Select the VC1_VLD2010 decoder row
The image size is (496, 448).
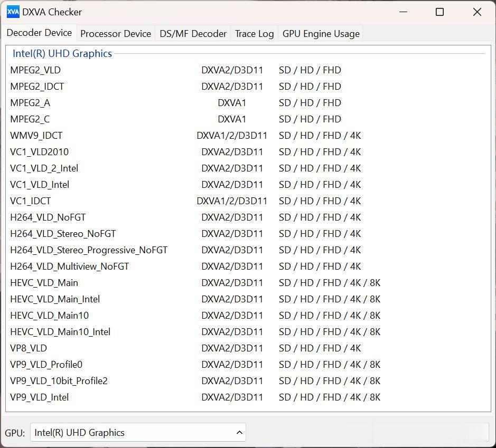[x=248, y=152]
